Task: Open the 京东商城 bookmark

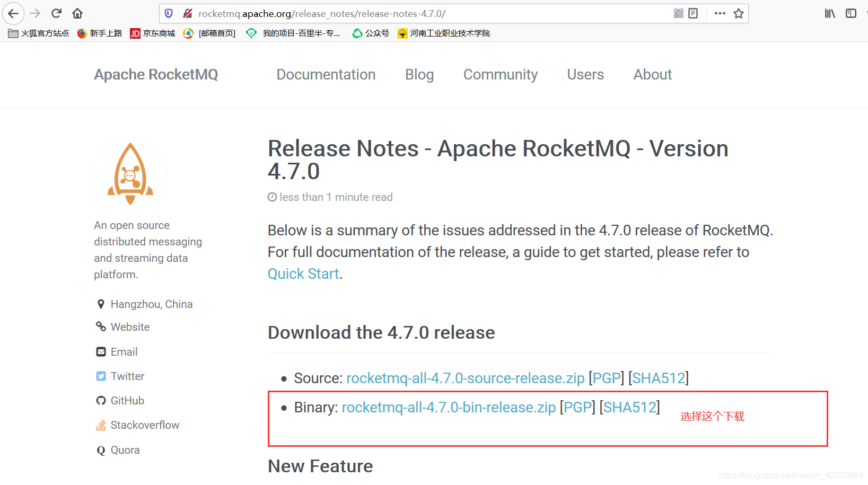Action: click(153, 33)
